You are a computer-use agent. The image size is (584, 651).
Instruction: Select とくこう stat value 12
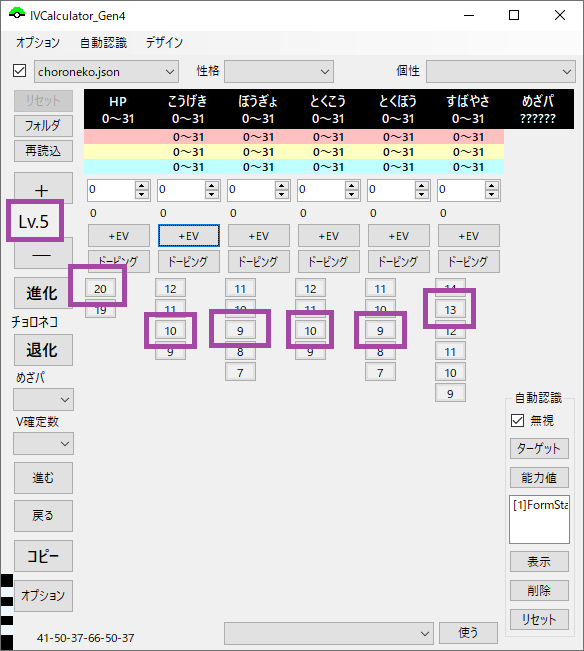[x=310, y=289]
